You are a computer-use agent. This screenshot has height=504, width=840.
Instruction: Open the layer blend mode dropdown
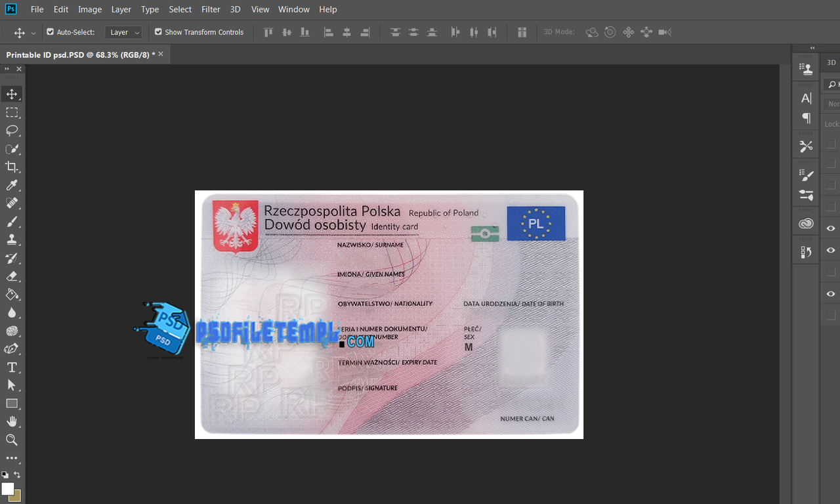click(x=832, y=104)
